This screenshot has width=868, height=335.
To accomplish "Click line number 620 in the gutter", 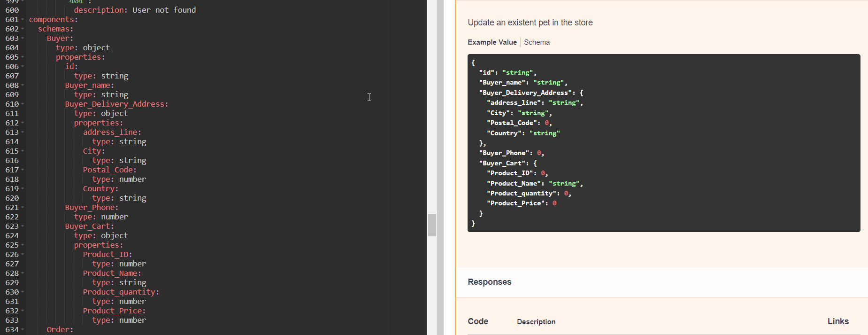I will coord(12,198).
